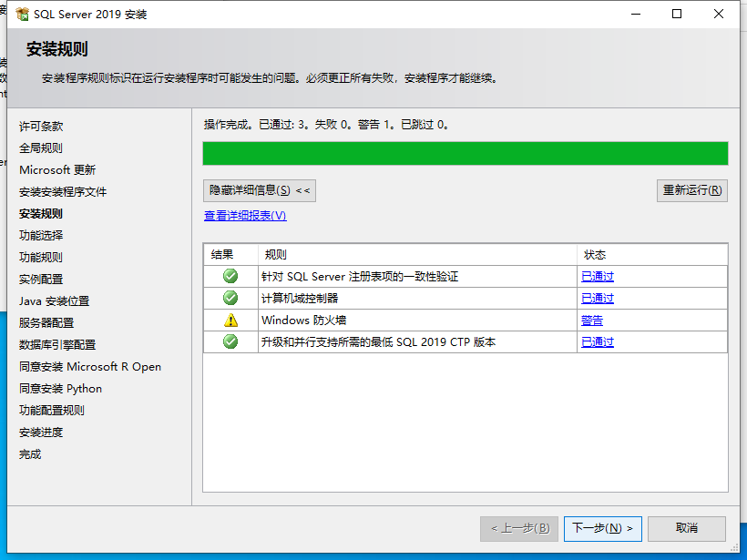Click the passed icon for SQL 2019 CTP rule
This screenshot has width=747, height=560.
[230, 341]
